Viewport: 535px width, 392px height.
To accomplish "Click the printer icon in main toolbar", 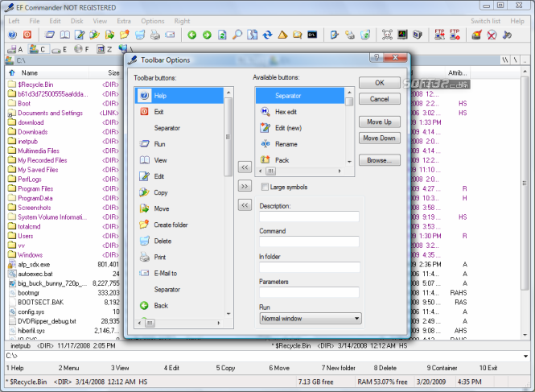I will point(155,35).
